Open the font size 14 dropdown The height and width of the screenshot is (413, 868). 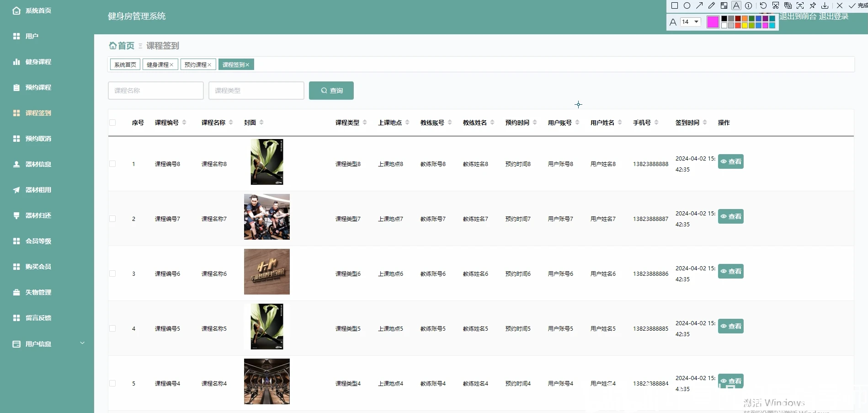click(690, 21)
